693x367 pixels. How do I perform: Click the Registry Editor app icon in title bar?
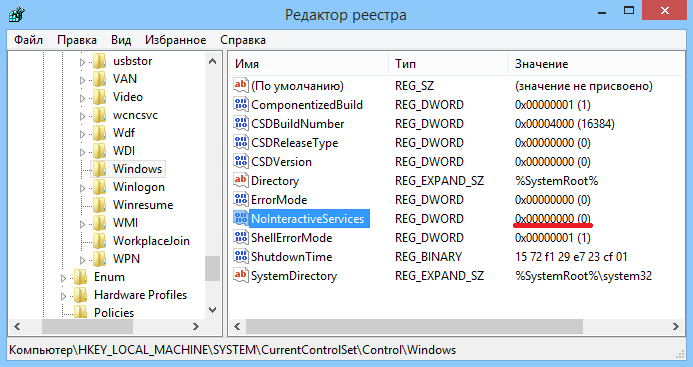tap(16, 14)
